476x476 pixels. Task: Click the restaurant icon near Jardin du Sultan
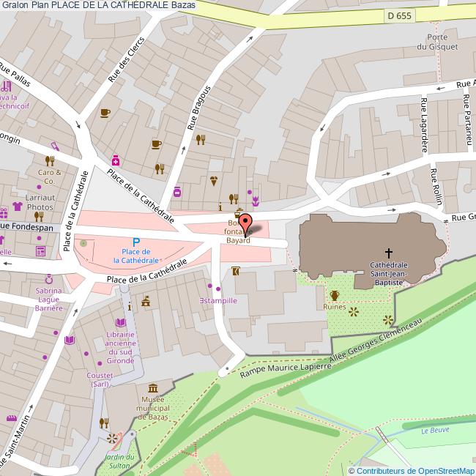105,422
